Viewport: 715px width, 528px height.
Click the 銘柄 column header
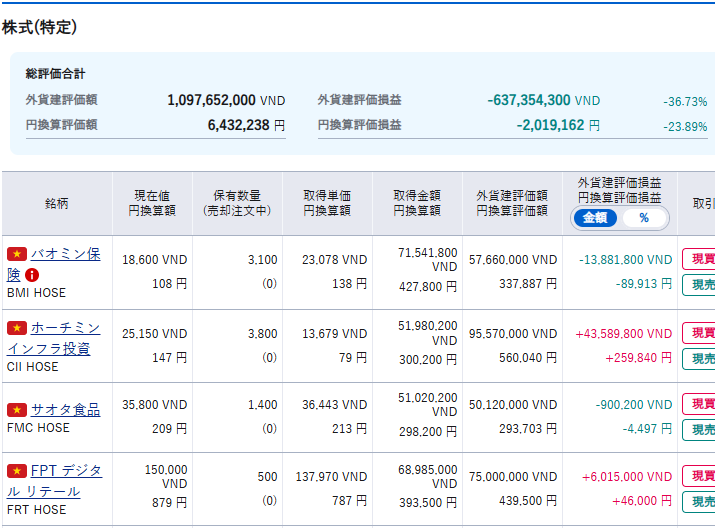pos(57,203)
